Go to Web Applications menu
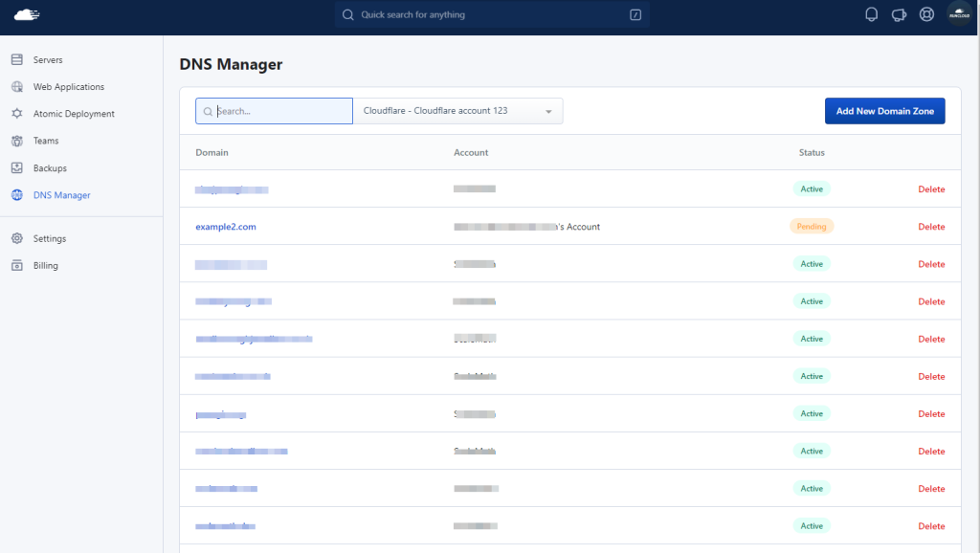Viewport: 980px width, 553px height. click(69, 87)
